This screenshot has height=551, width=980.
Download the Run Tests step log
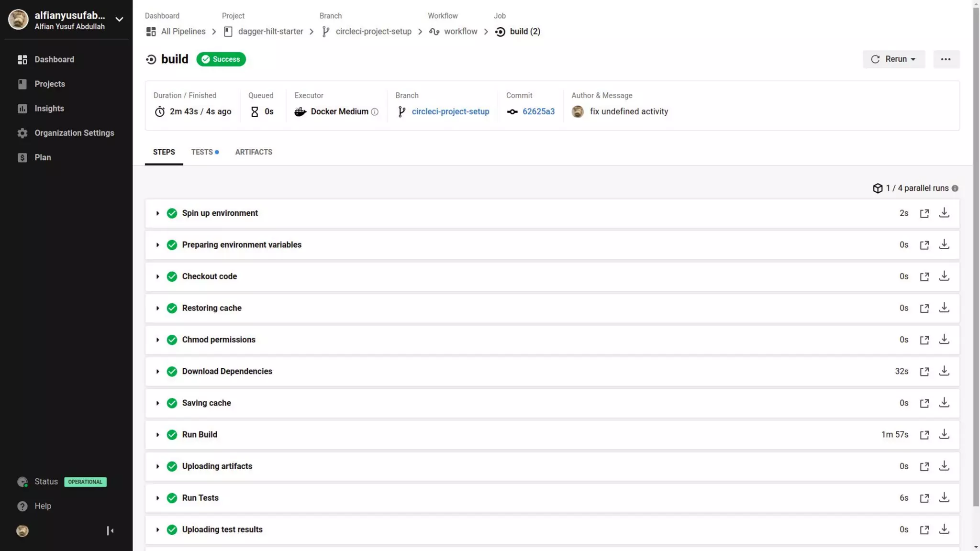(944, 497)
